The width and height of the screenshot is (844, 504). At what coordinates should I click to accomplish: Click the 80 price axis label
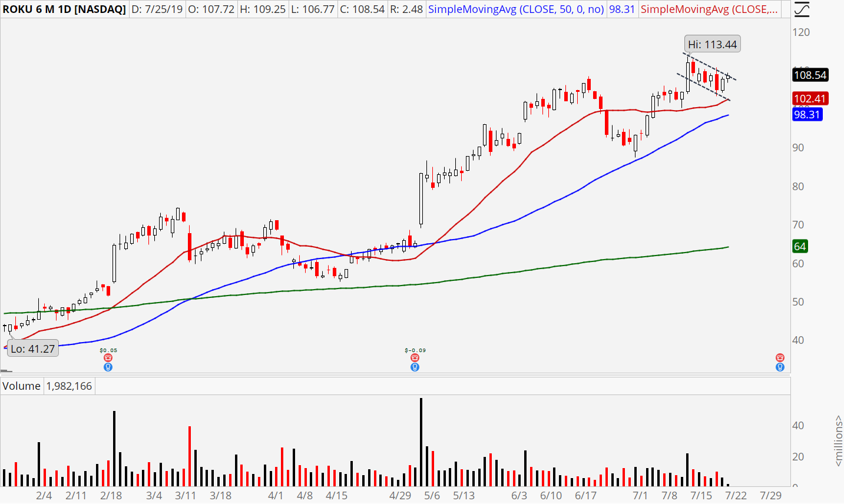pos(798,187)
